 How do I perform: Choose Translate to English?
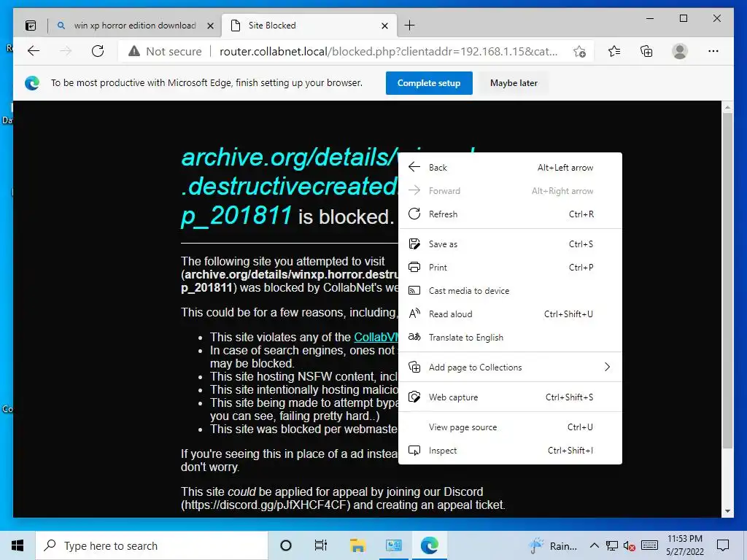[x=510, y=337]
